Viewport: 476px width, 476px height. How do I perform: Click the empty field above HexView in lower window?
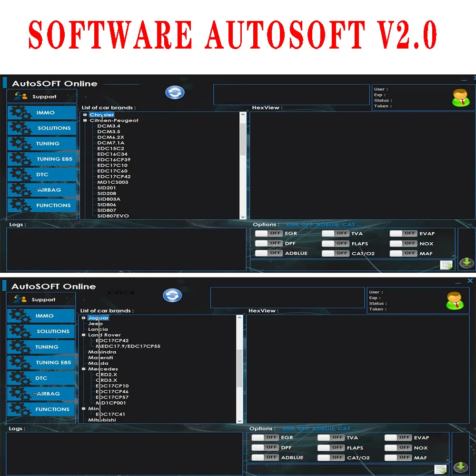click(287, 297)
